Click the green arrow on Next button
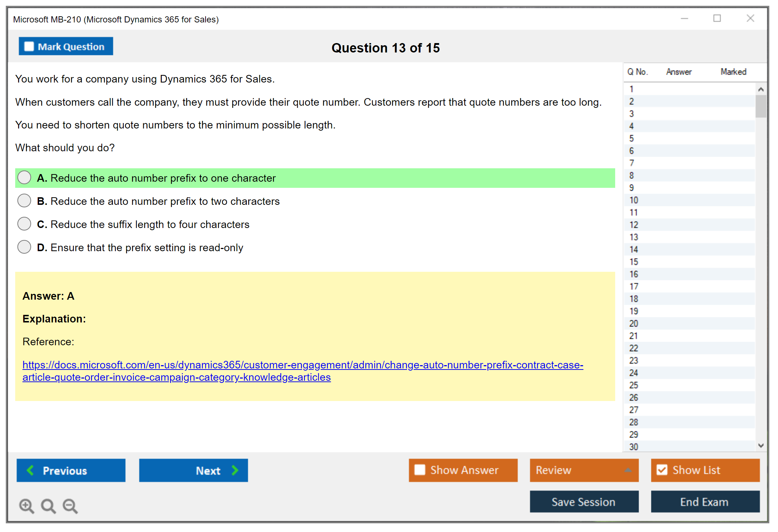Image resolution: width=778 pixels, height=532 pixels. point(235,470)
